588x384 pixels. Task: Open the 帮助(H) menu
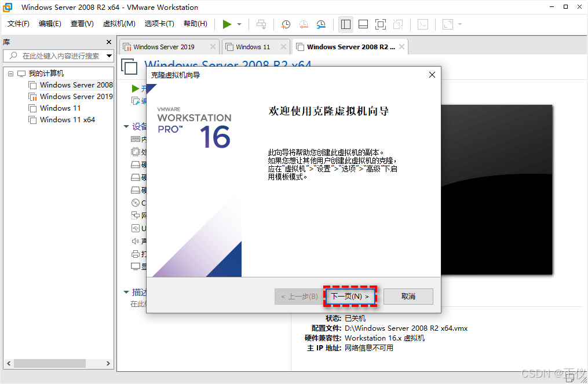click(195, 24)
